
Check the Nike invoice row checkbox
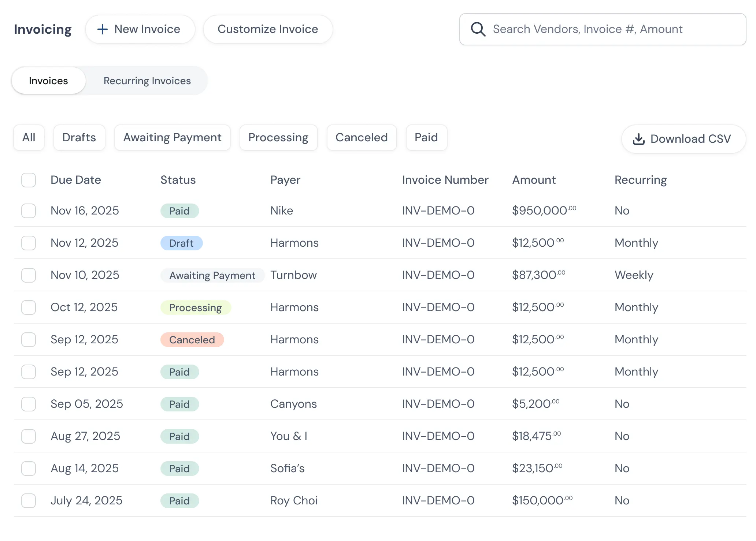tap(29, 211)
